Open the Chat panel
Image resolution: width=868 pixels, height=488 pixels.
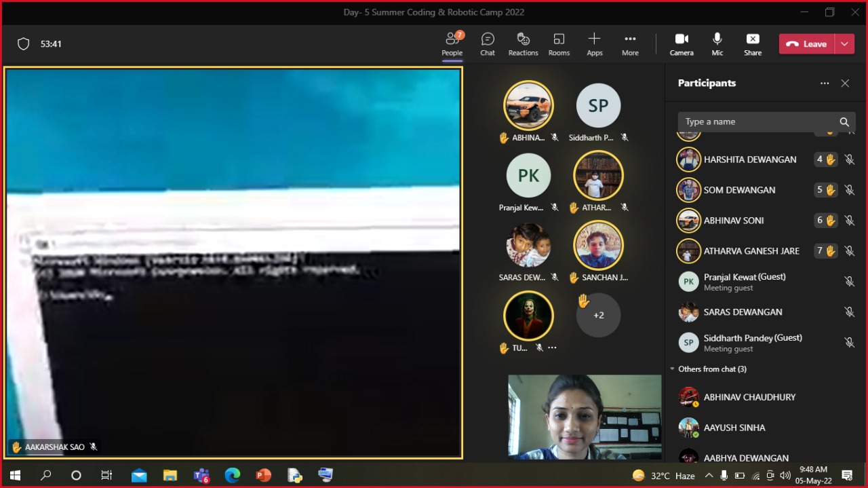click(x=488, y=44)
